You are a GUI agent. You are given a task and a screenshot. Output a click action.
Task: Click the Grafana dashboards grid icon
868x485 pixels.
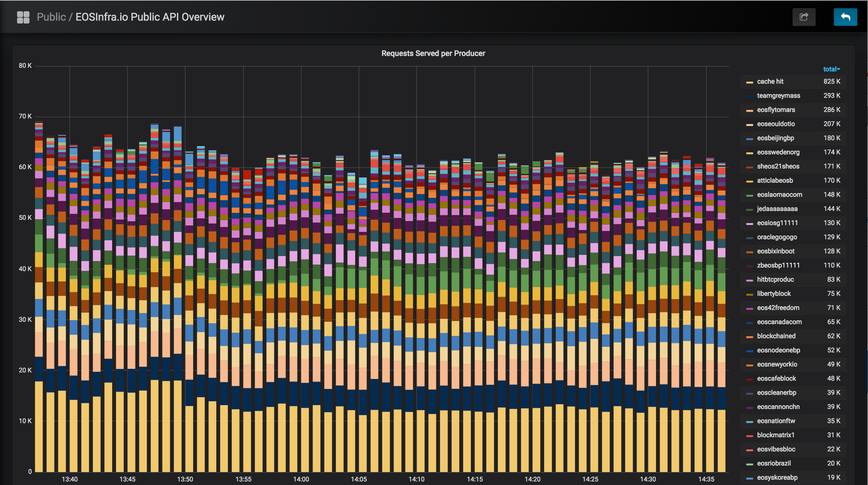(x=23, y=17)
